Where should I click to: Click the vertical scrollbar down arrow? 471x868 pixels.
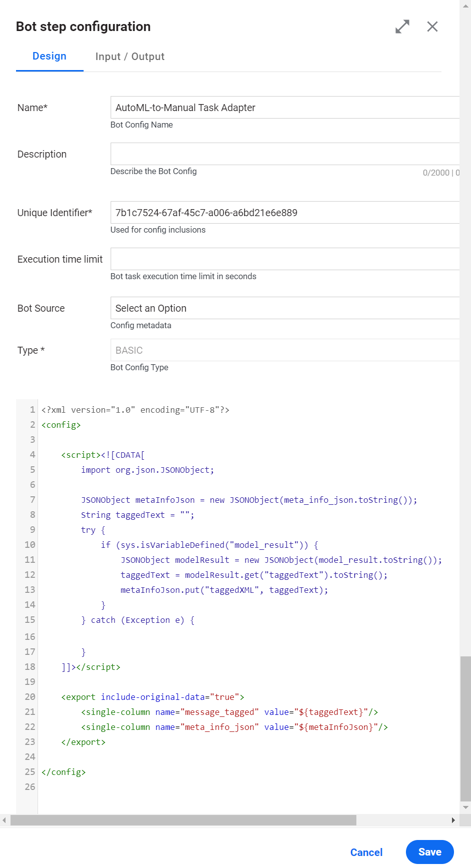(466, 807)
